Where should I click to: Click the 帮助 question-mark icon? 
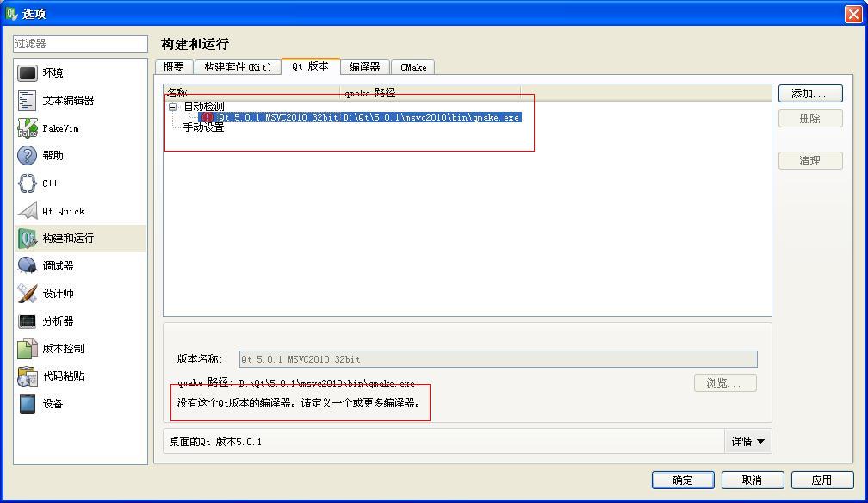(x=28, y=156)
